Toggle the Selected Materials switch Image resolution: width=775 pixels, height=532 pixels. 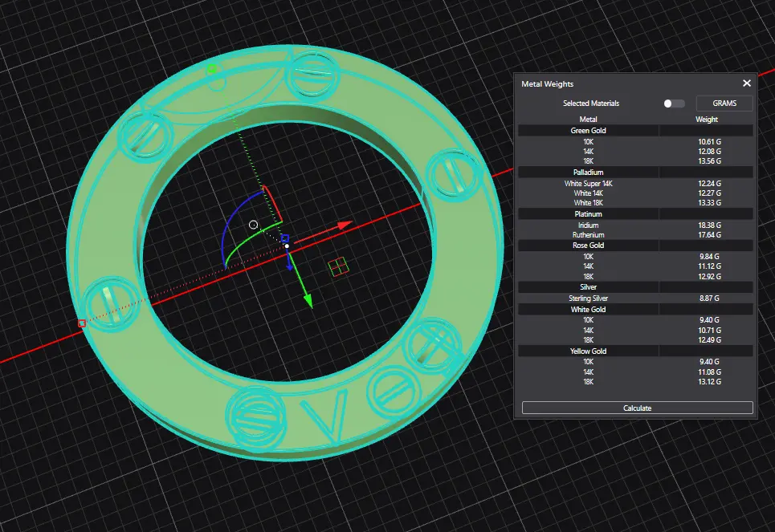click(674, 104)
